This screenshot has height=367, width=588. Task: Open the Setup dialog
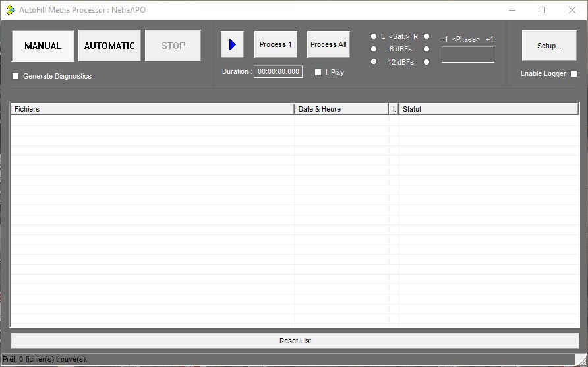(549, 46)
